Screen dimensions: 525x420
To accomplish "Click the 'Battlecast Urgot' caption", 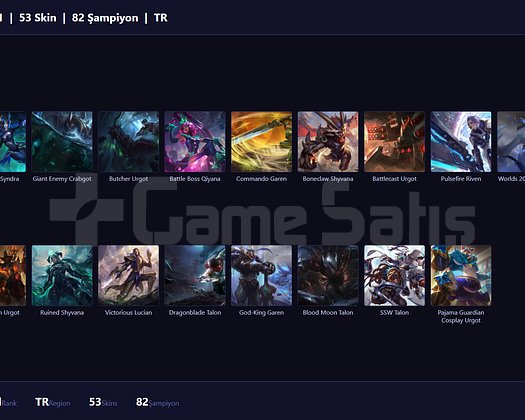I will (x=394, y=179).
